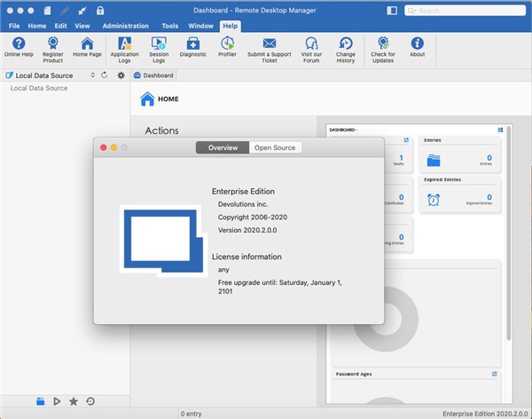The width and height of the screenshot is (532, 419).
Task: Click the Free upgrade until text
Action: 280,287
